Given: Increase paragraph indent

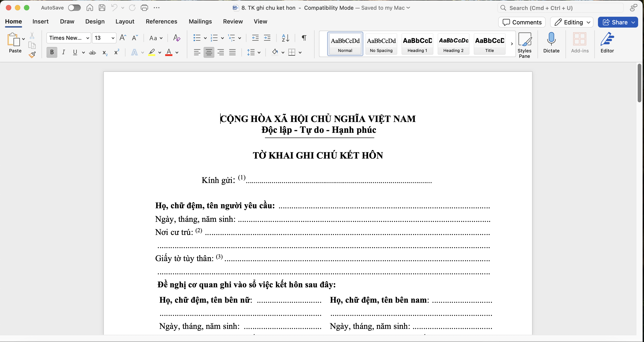Looking at the screenshot, I should [x=267, y=38].
